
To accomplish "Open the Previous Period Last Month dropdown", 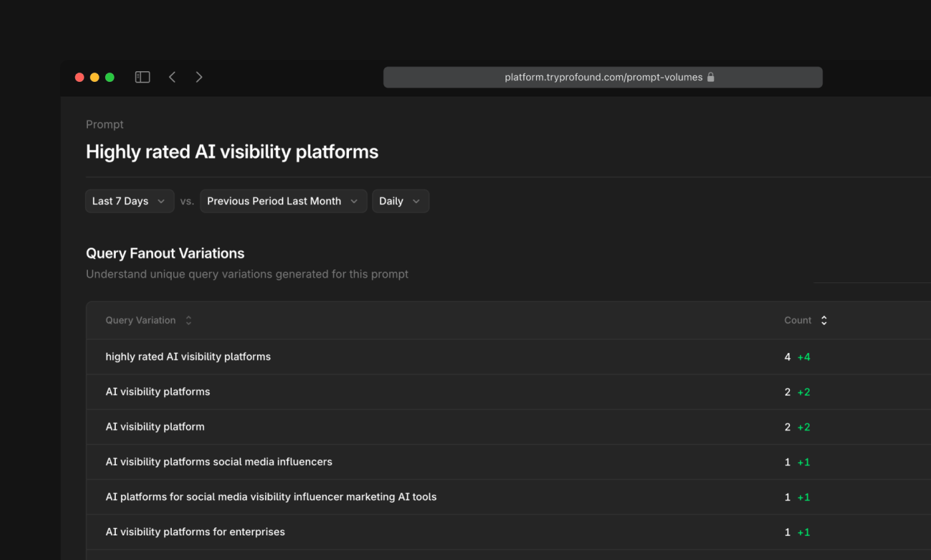I will click(284, 201).
